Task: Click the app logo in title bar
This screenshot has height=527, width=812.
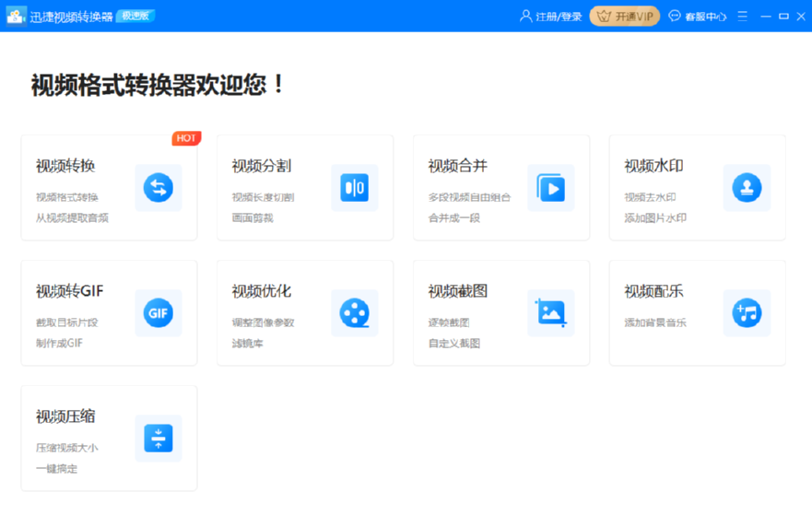Action: [16, 16]
